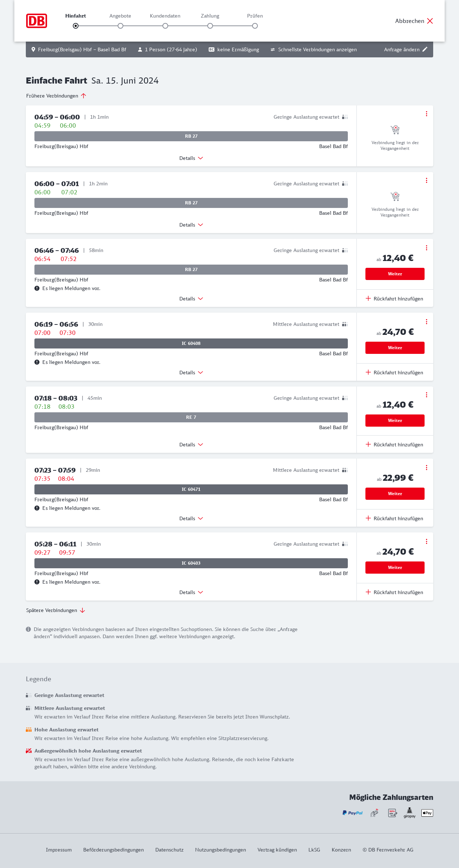Expand Details for the IC 60403 connection

pyautogui.click(x=191, y=592)
